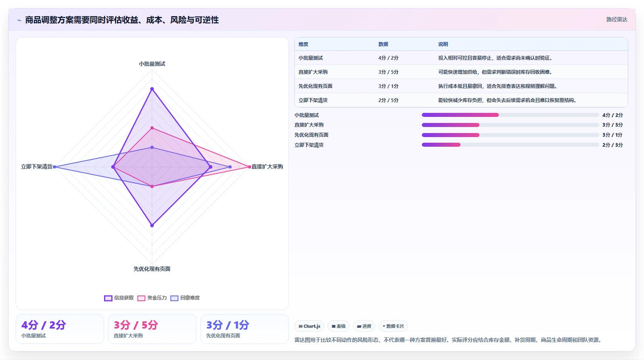Viewport: 644px width, 360px height.
Task: Click the description starting 执行成本低
Action: click(x=498, y=86)
